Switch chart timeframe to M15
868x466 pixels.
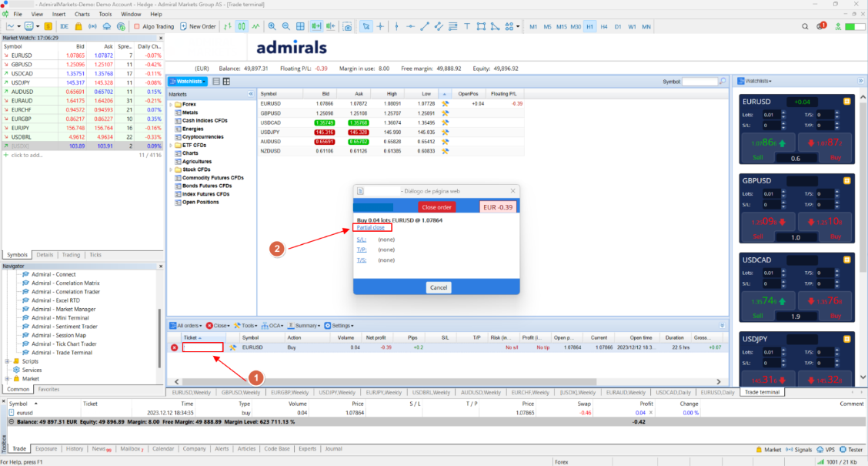point(561,27)
